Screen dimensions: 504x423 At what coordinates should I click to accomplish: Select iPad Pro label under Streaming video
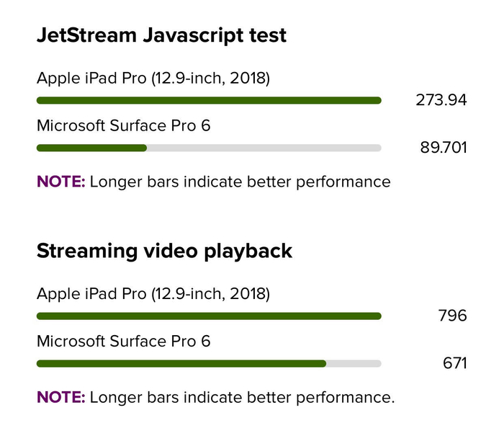click(x=153, y=294)
